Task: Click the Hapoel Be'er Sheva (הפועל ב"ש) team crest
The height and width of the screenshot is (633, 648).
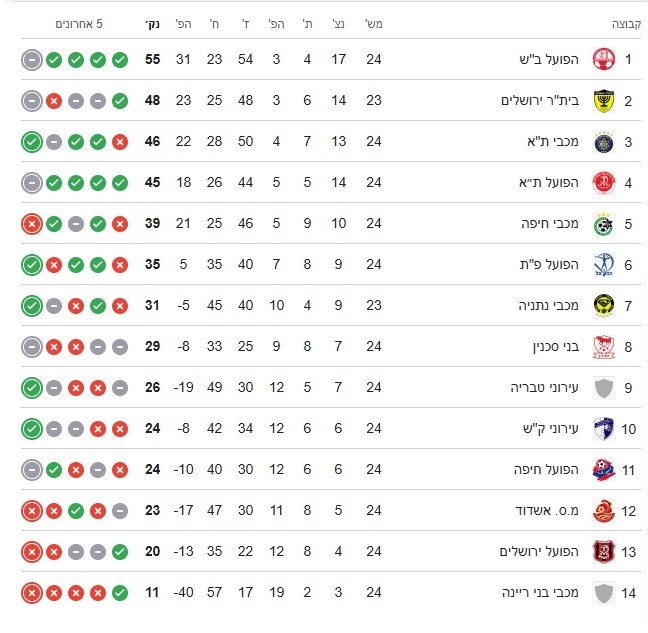Action: pos(602,60)
